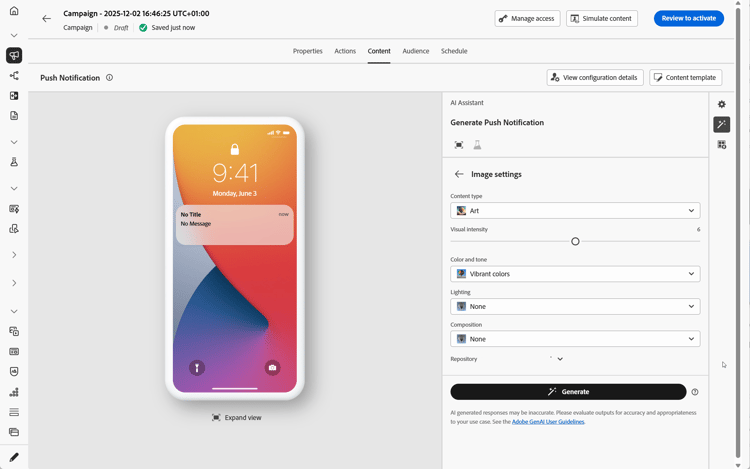Open the Lighting dropdown

(575, 306)
